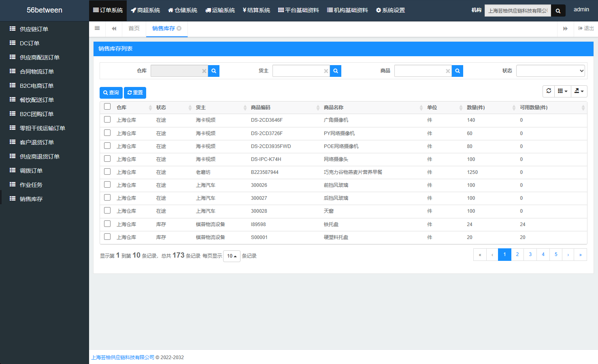Check the row for 300028
This screenshot has height=364, width=598.
[x=107, y=210]
